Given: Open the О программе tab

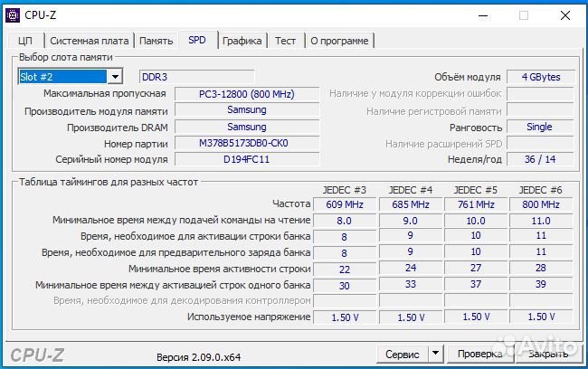Looking at the screenshot, I should click(x=339, y=41).
